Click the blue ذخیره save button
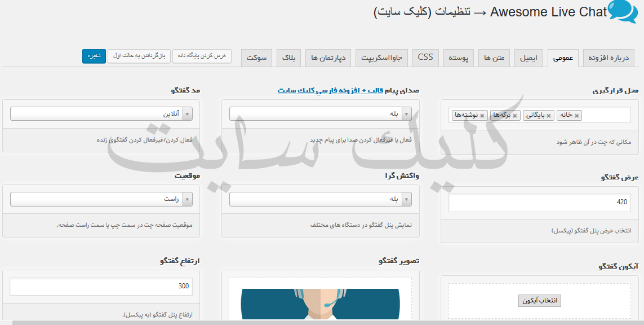 tap(94, 56)
